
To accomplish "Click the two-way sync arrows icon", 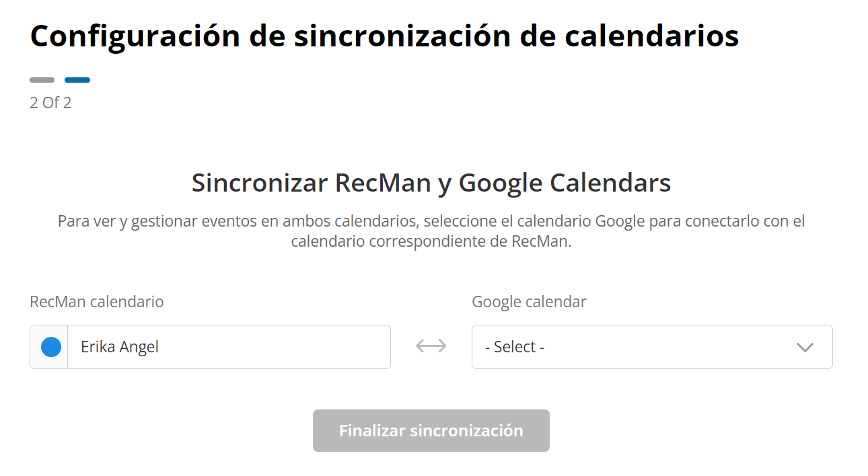I will pyautogui.click(x=431, y=346).
